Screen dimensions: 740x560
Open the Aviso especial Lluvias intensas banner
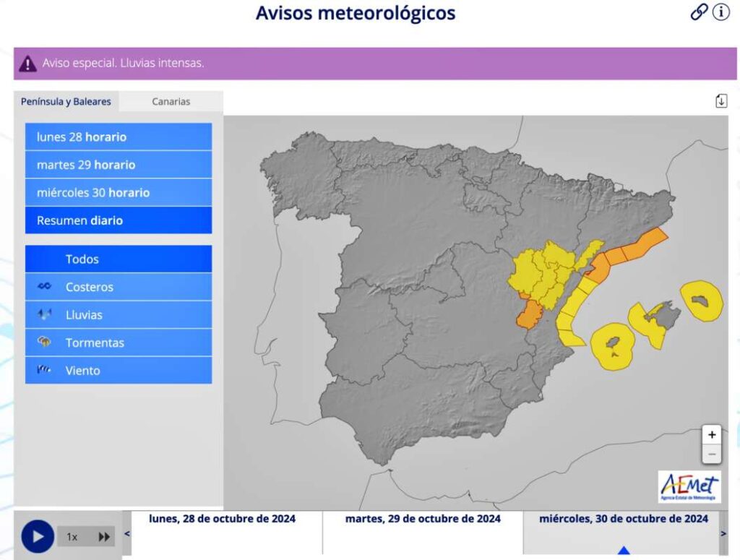pyautogui.click(x=375, y=64)
